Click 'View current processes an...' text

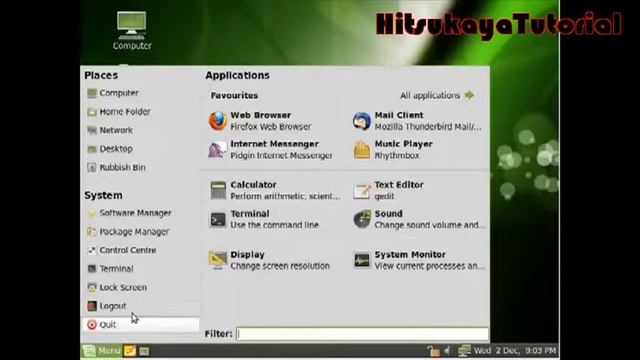coord(430,266)
